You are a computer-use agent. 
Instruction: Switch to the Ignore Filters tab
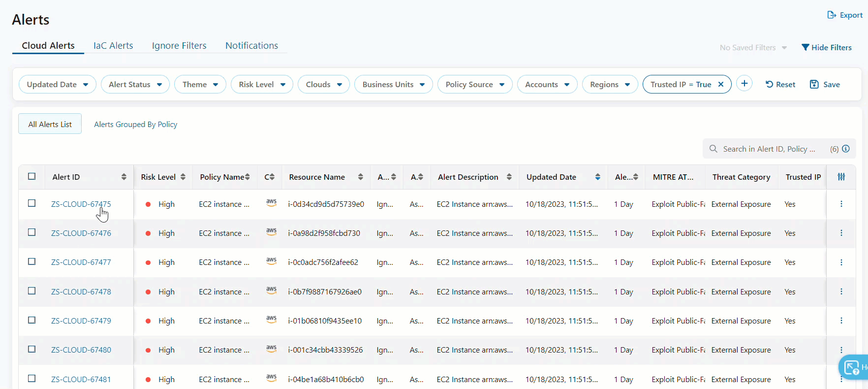coord(179,45)
